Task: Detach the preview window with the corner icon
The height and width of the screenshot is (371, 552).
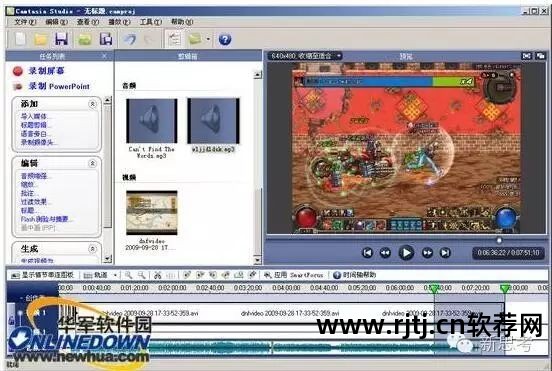Action: click(540, 56)
